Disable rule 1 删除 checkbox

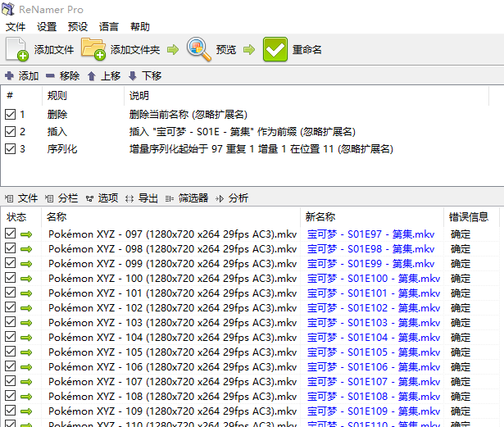[11, 114]
